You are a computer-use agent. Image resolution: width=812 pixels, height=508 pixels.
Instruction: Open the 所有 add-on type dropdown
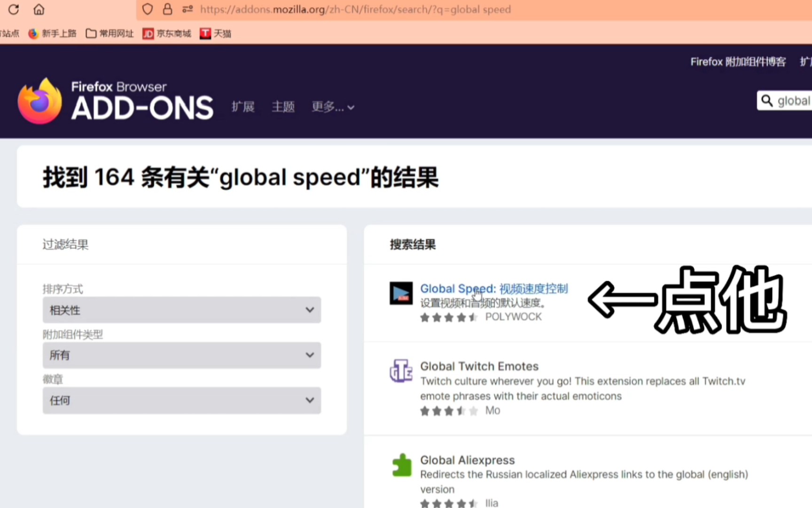[x=182, y=355]
